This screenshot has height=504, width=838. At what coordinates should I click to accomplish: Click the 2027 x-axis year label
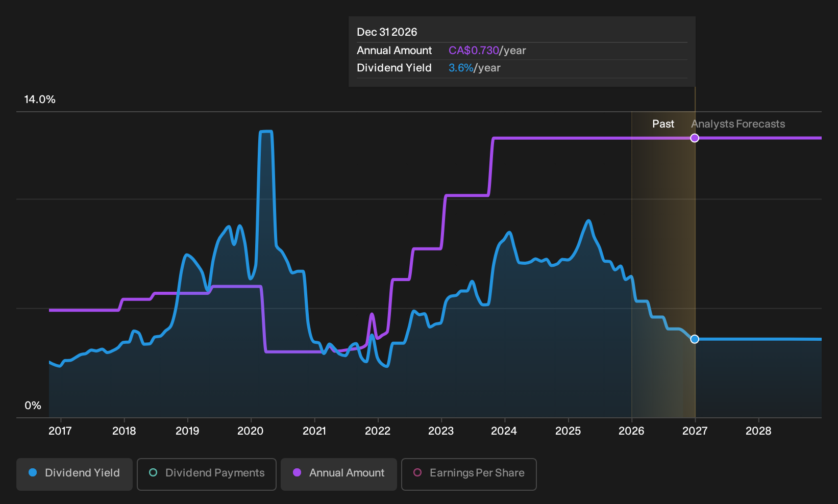695,431
